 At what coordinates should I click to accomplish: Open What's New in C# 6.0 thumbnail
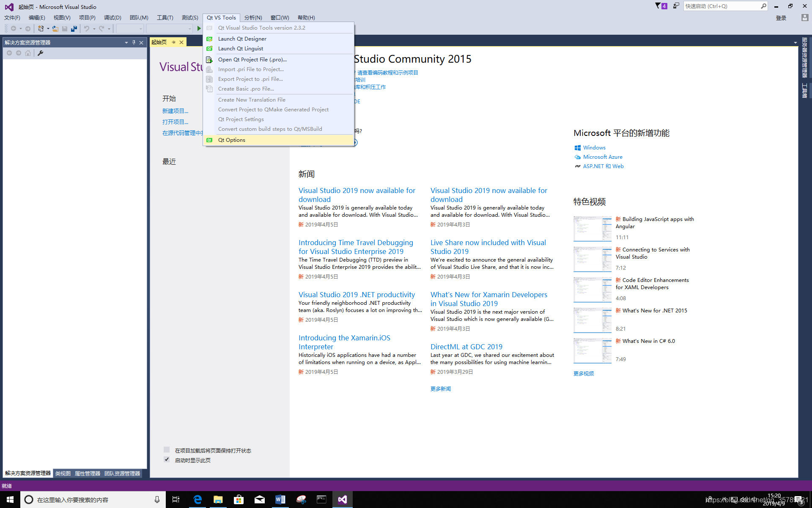(x=592, y=351)
